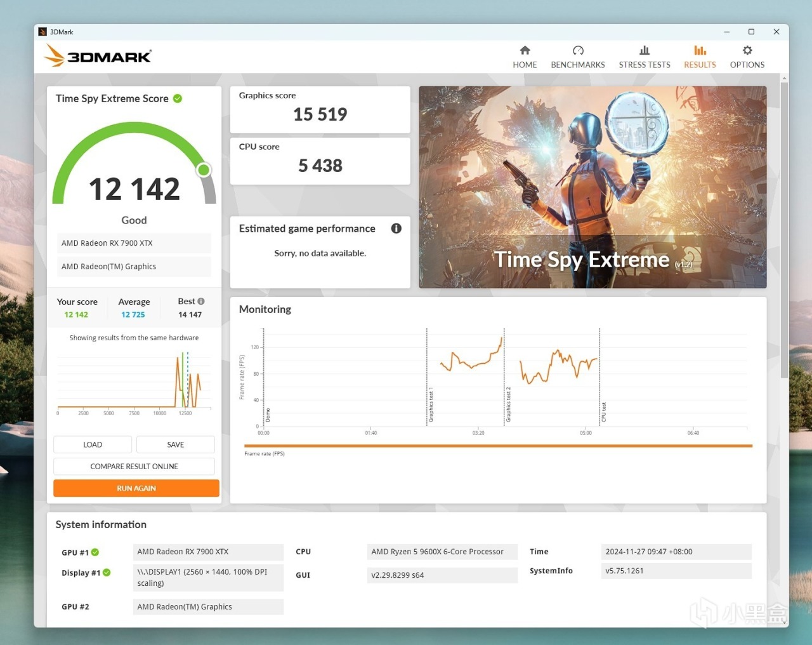This screenshot has width=812, height=645.
Task: Open the Results chart icon
Action: pyautogui.click(x=700, y=50)
